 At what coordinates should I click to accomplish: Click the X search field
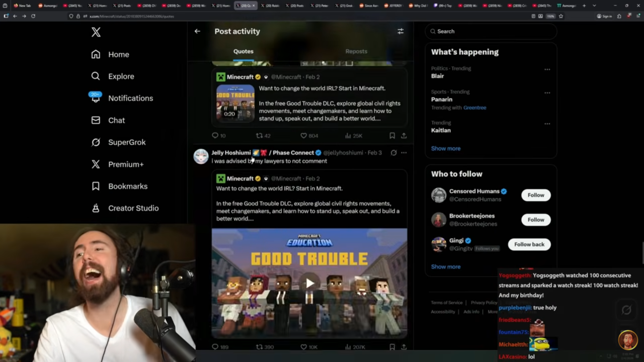tap(491, 31)
